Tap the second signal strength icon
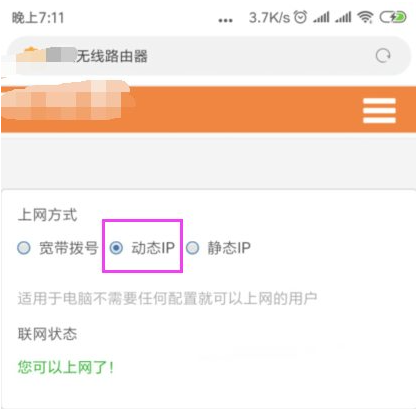This screenshot has height=409, width=418. [x=343, y=17]
